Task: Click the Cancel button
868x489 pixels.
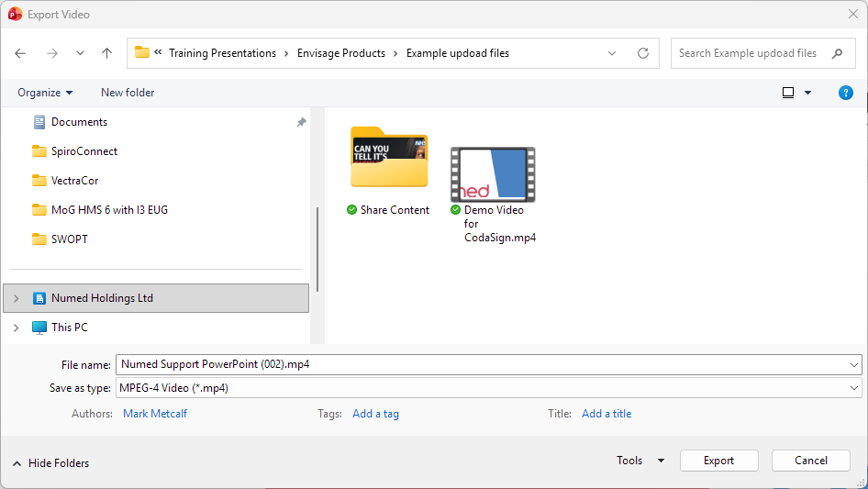Action: (810, 461)
